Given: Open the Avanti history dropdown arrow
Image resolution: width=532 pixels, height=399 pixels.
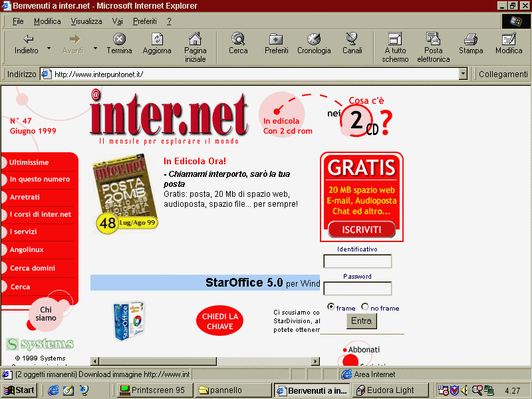Looking at the screenshot, I should pyautogui.click(x=95, y=48).
